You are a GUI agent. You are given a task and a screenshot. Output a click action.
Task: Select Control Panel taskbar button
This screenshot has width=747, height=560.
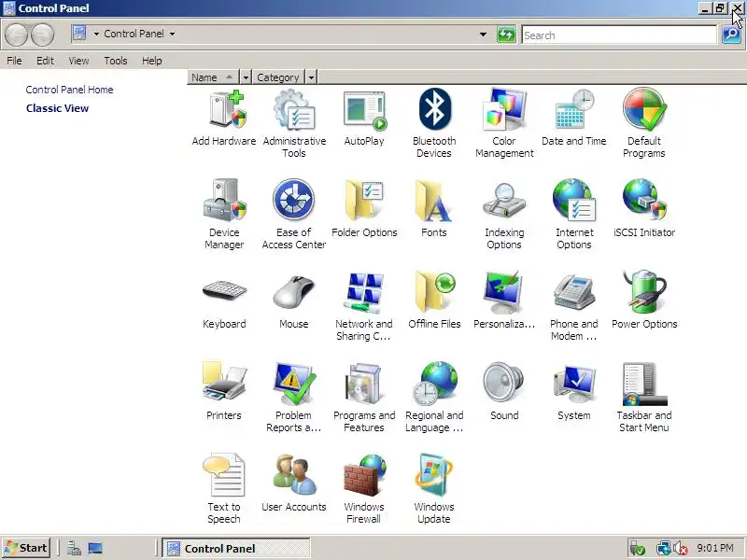pyautogui.click(x=236, y=549)
